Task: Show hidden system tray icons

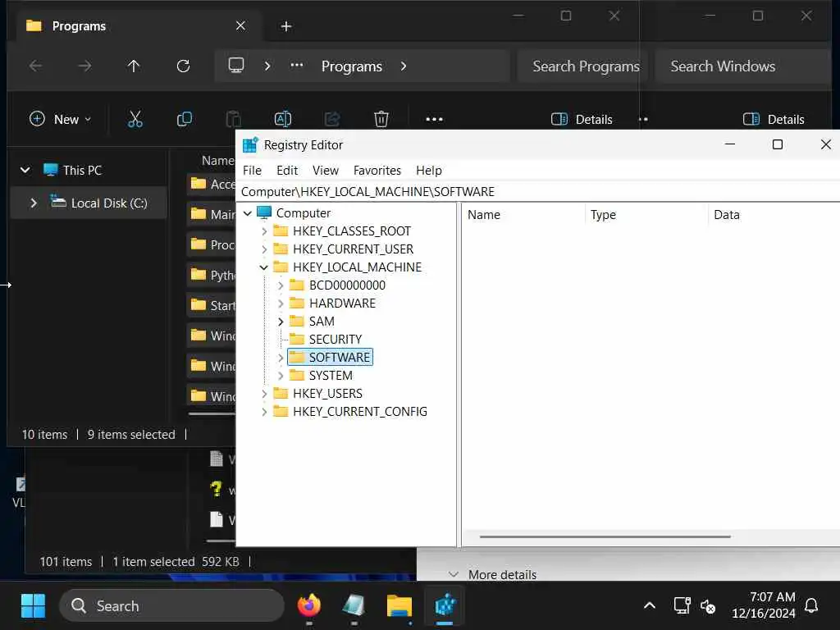Action: (650, 606)
